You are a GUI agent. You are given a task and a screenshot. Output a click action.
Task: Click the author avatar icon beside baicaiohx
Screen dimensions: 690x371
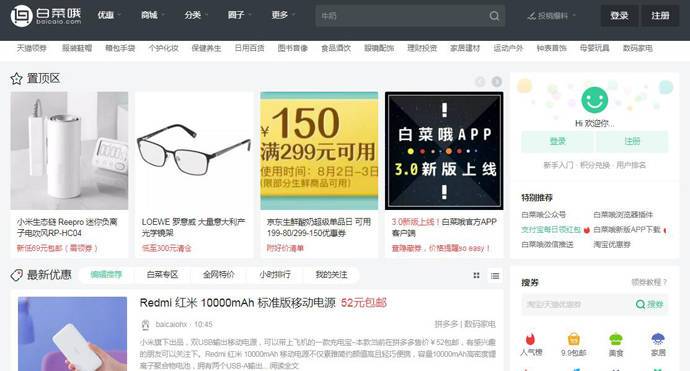[x=145, y=325]
